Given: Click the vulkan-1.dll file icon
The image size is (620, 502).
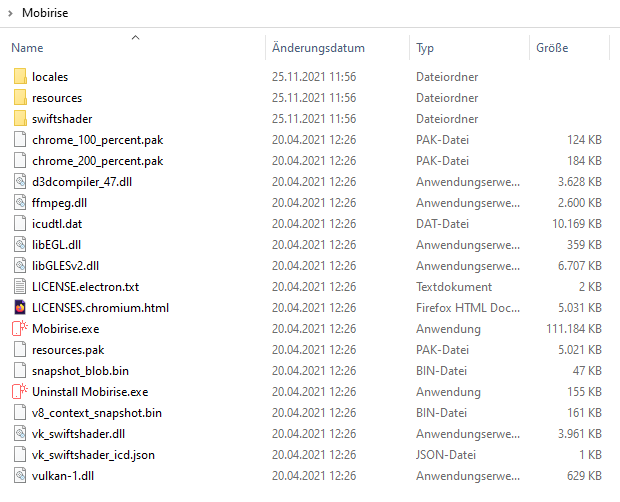Looking at the screenshot, I should click(20, 475).
